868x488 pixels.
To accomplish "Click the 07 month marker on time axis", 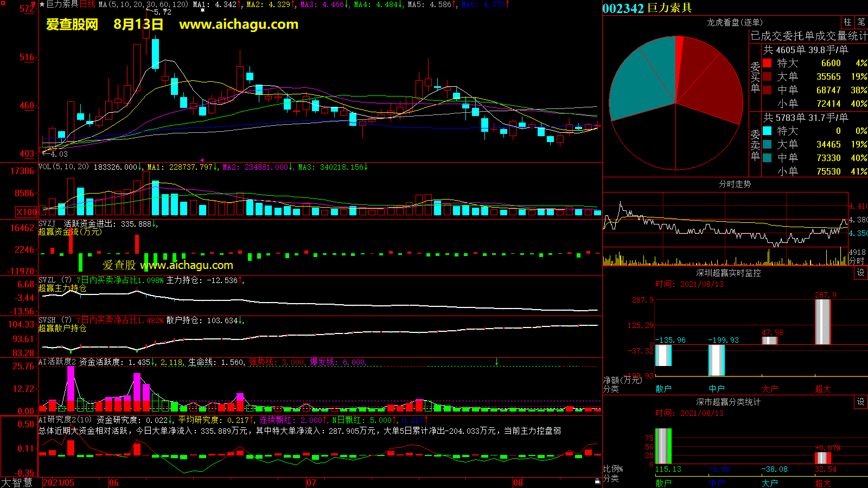I will 311,483.
